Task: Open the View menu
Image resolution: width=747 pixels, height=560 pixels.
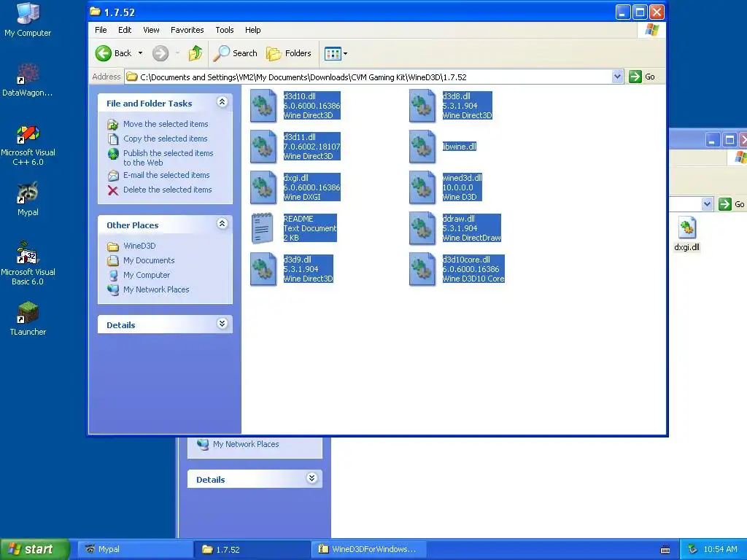Action: click(152, 30)
